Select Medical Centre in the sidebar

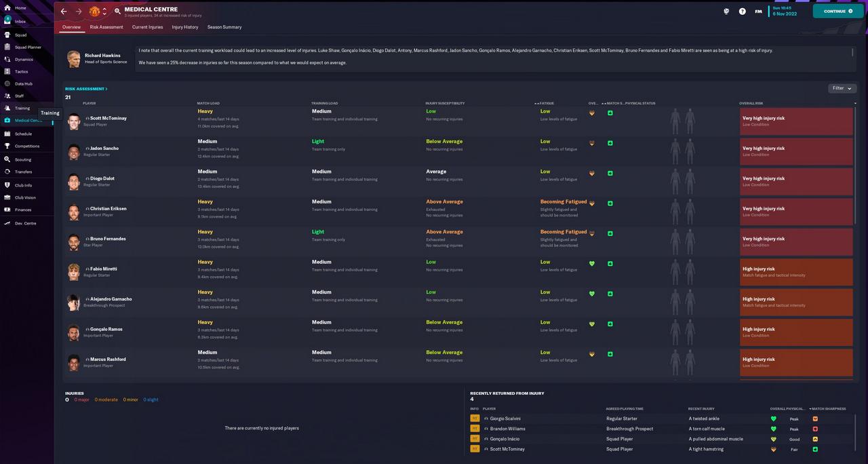coord(27,120)
